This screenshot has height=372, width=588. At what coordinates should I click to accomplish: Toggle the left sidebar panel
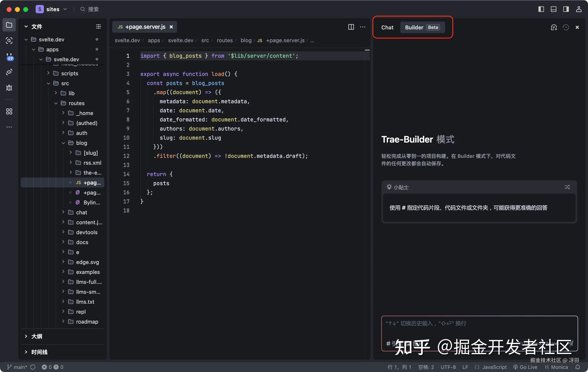coord(542,9)
